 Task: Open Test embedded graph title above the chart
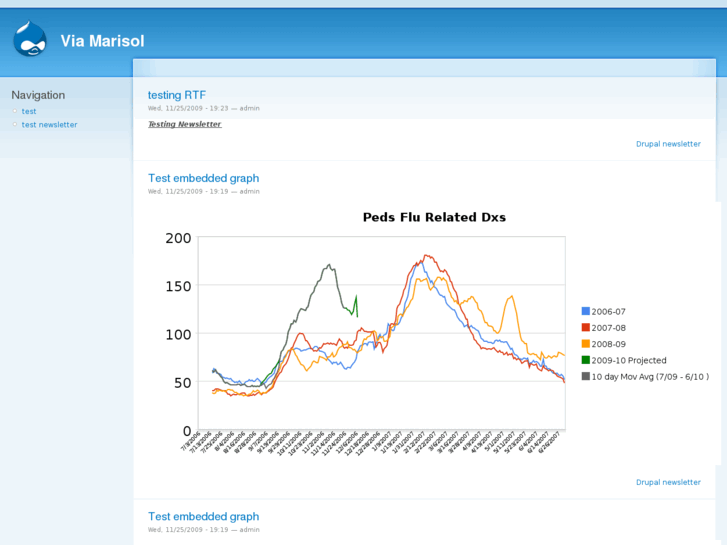tap(203, 178)
